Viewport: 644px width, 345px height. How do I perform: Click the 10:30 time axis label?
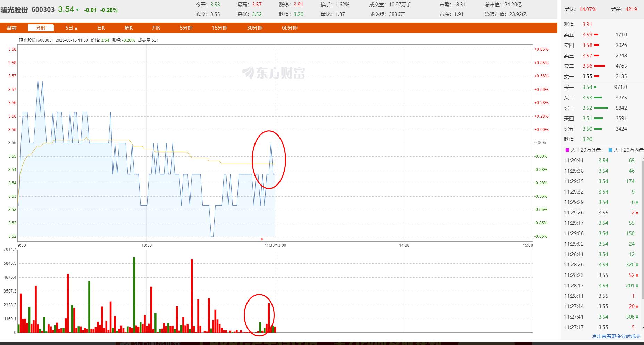pos(147,245)
